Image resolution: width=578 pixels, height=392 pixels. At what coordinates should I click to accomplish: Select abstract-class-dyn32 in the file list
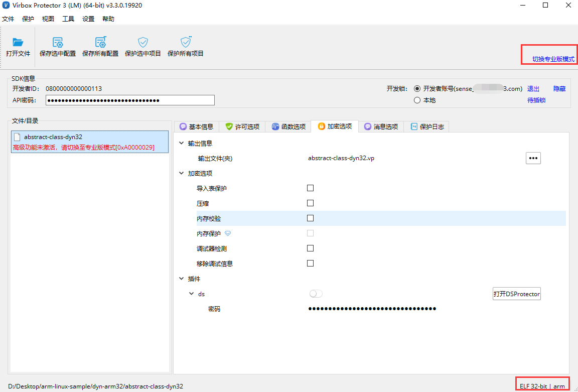click(90, 142)
